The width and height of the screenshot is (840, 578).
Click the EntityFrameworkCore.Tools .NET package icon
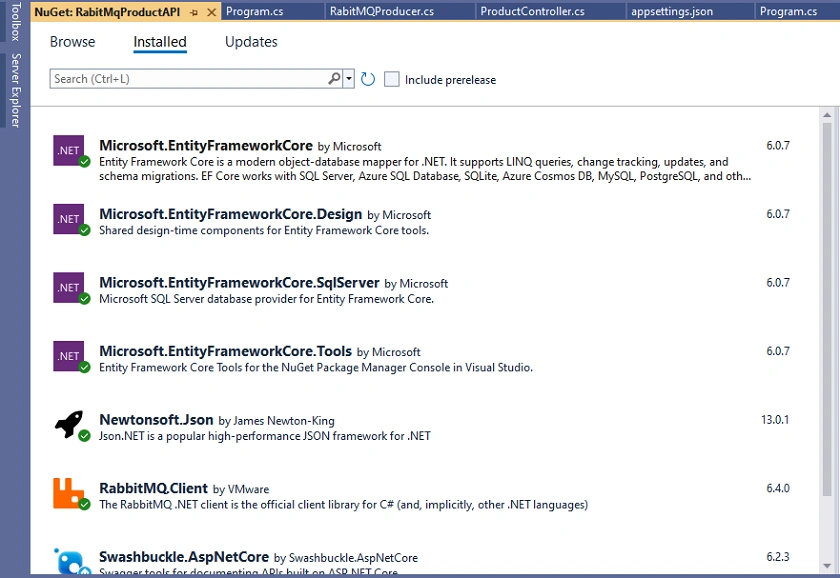[69, 356]
